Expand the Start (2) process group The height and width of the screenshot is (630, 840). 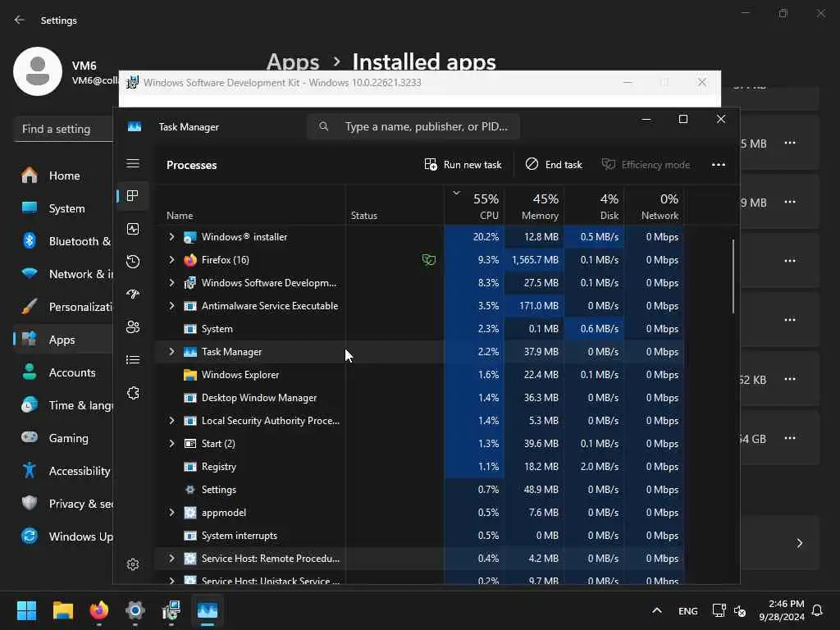[x=171, y=443]
